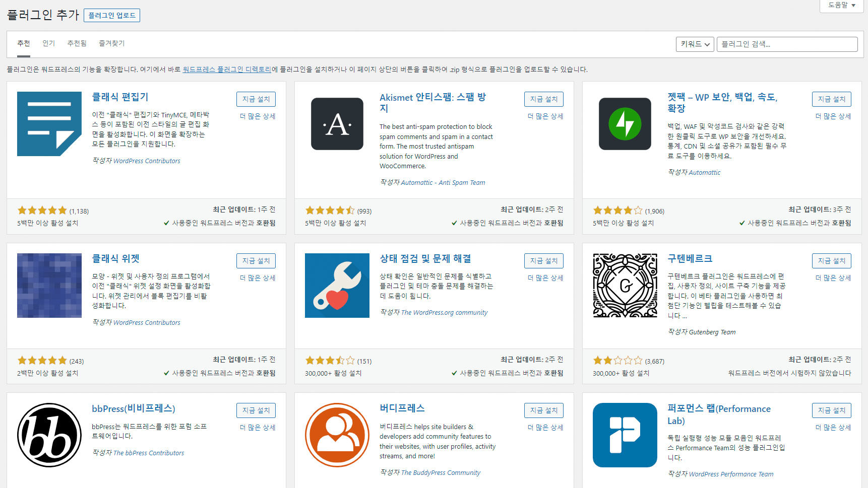Click WordPress Performance Team author link
The height and width of the screenshot is (488, 868).
click(731, 474)
